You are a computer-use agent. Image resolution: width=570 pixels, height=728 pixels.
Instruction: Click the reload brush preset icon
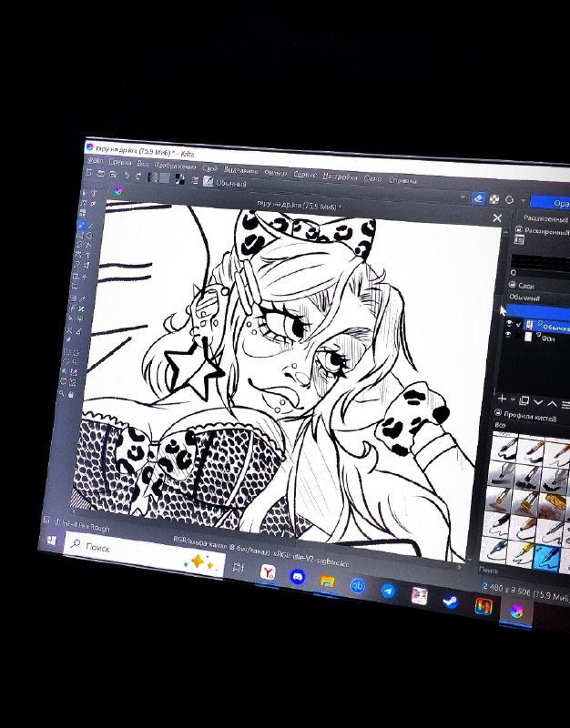tap(510, 199)
